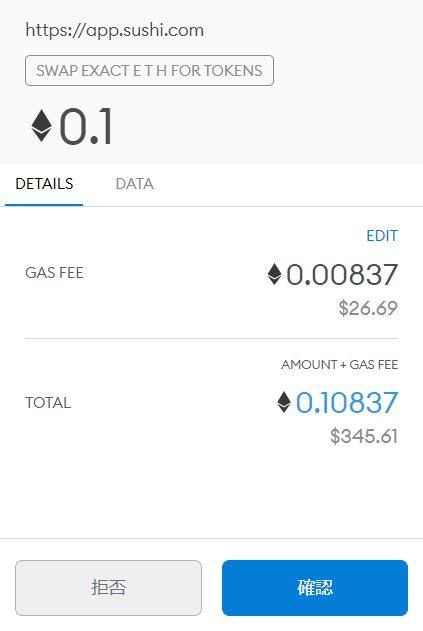Click the $26.69 gas fee in dollars

click(368, 308)
